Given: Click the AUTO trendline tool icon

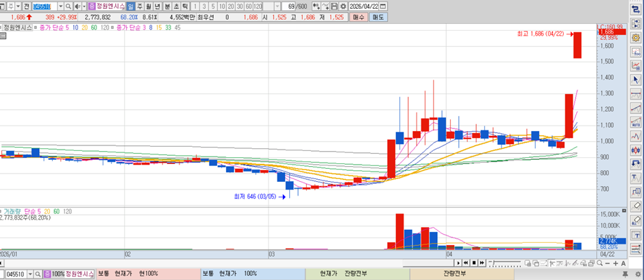Looking at the screenshot, I should click(x=636, y=123).
